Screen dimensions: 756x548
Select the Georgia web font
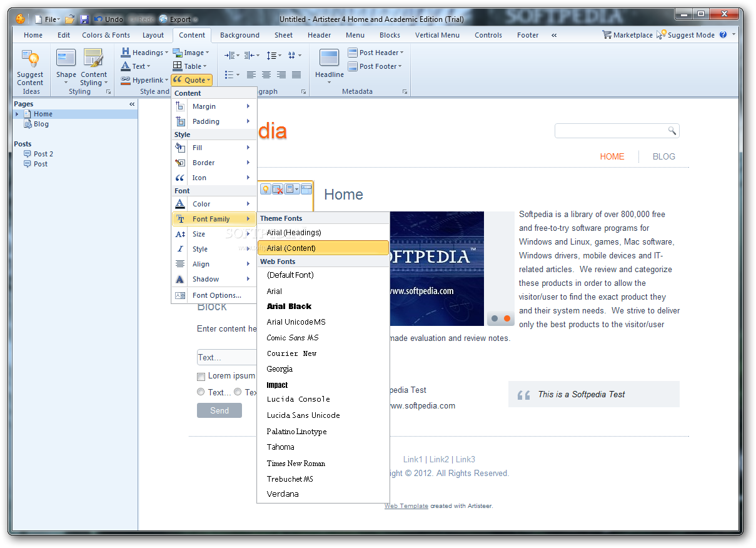click(323, 369)
